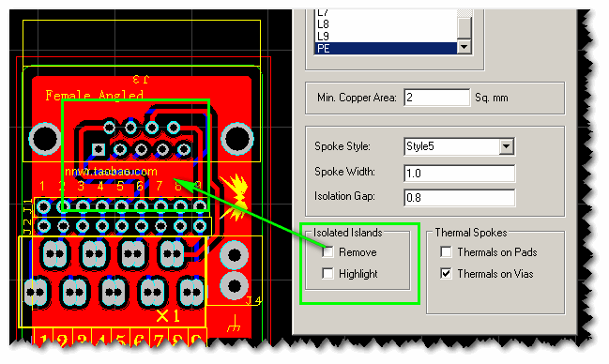Select the L9 entry in layer list
The width and height of the screenshot is (609, 364).
pyautogui.click(x=386, y=37)
